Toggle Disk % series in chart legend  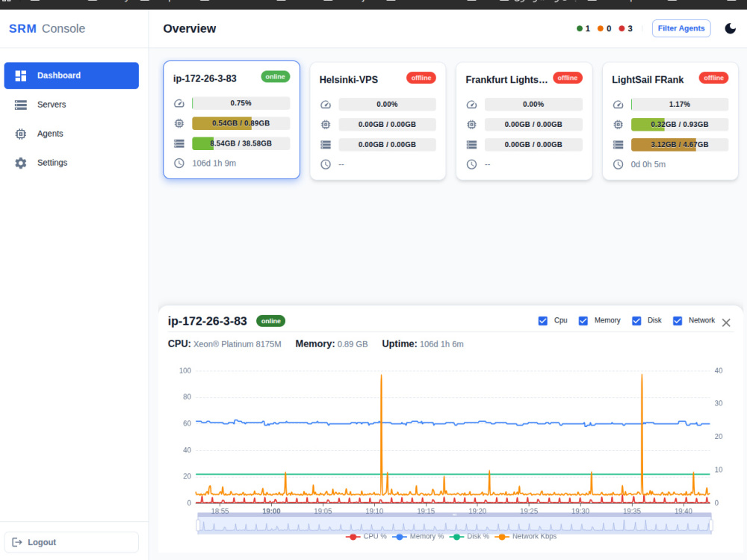coord(469,536)
